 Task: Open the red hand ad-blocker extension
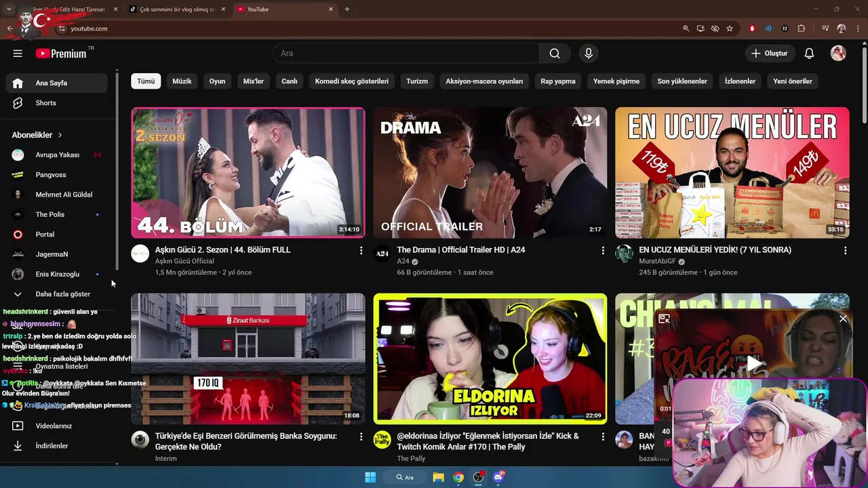pos(752,28)
